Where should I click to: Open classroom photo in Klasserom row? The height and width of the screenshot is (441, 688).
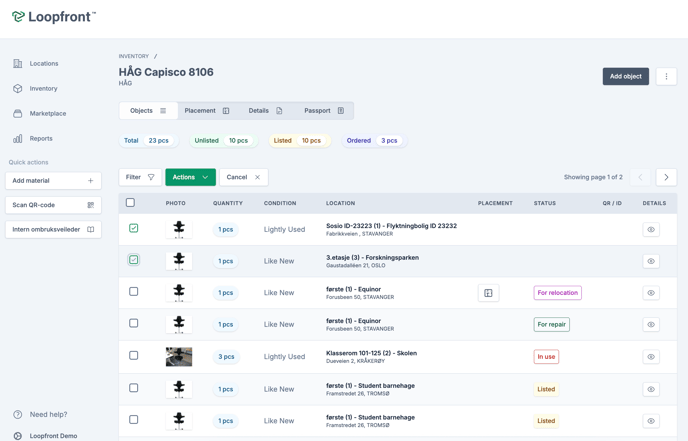pyautogui.click(x=179, y=357)
